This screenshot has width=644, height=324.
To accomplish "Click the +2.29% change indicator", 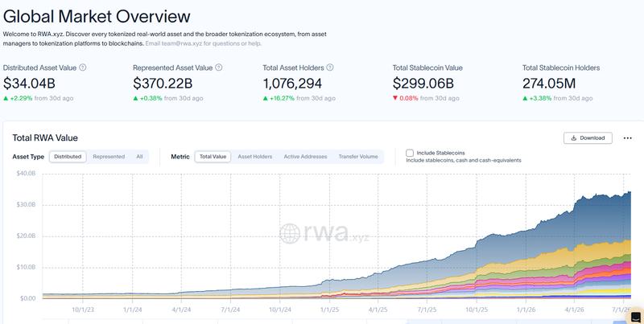I will pyautogui.click(x=18, y=98).
